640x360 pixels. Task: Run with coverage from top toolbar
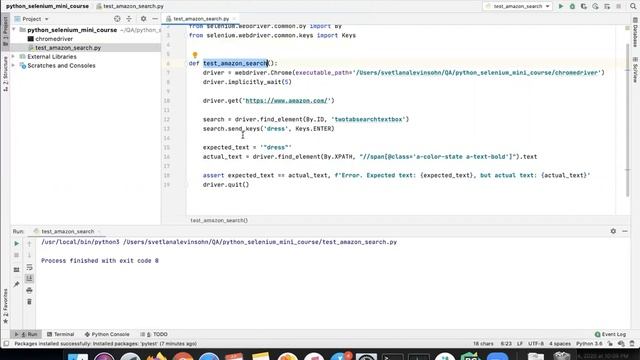(584, 6)
